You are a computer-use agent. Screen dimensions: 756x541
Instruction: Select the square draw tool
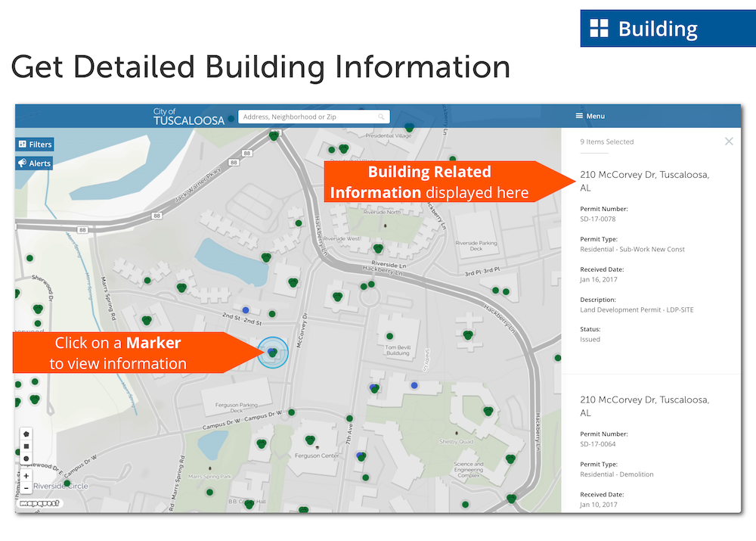(x=26, y=446)
